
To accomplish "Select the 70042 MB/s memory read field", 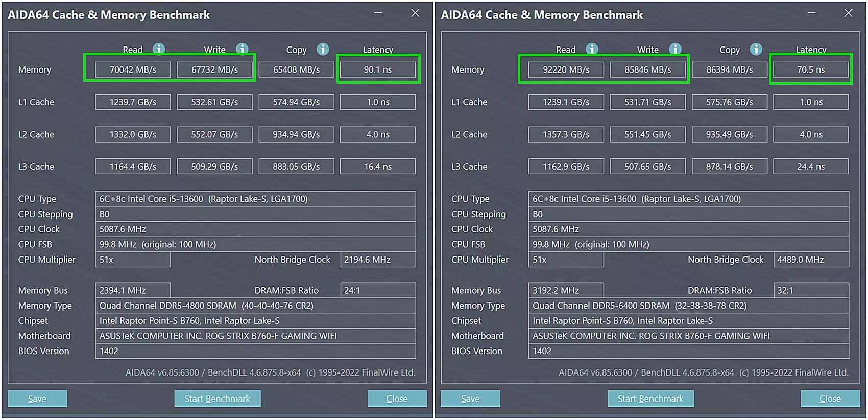I will (x=133, y=69).
